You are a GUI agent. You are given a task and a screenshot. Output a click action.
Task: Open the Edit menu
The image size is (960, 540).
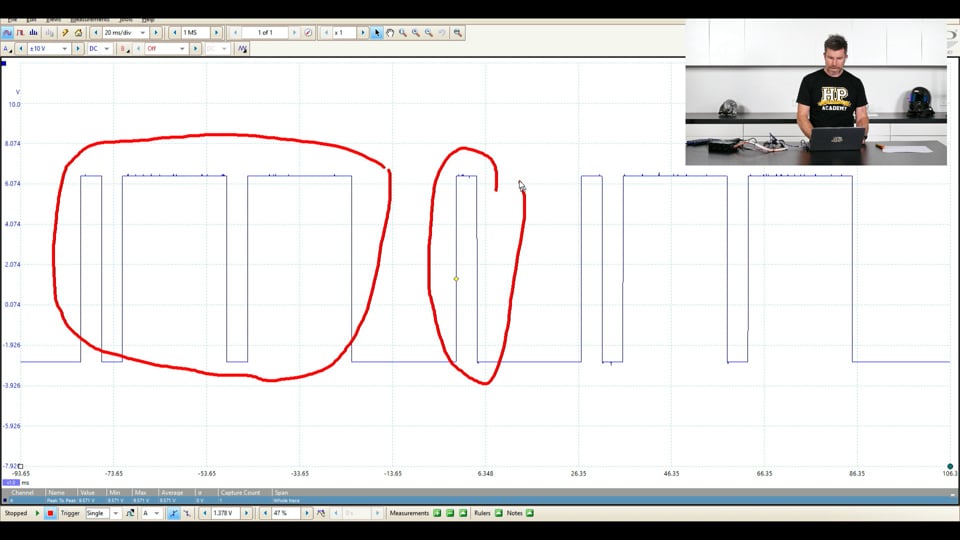pyautogui.click(x=31, y=20)
